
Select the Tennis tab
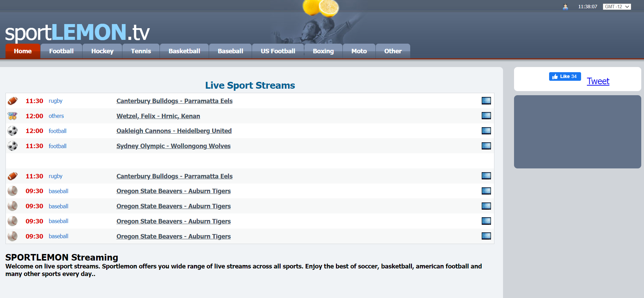click(141, 51)
